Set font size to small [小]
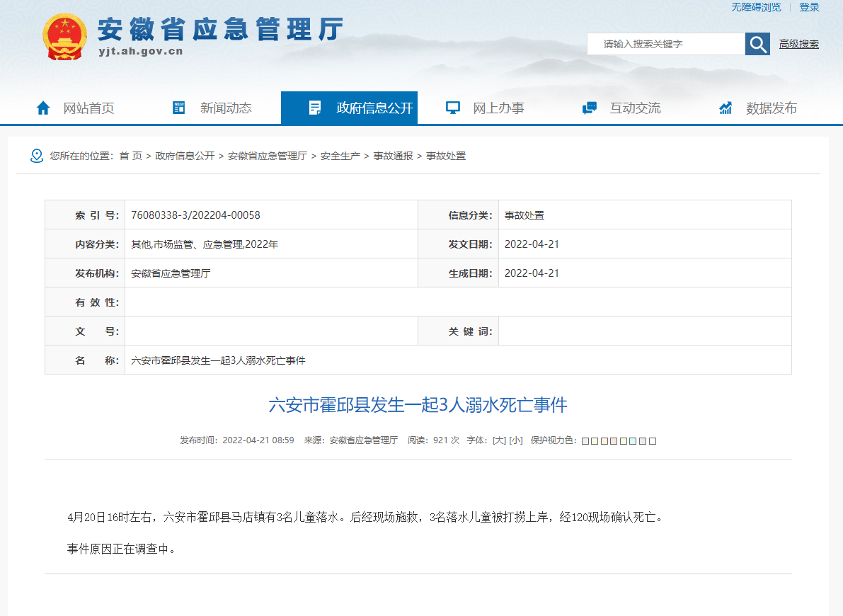Screen dimensions: 843x616 pos(516,440)
